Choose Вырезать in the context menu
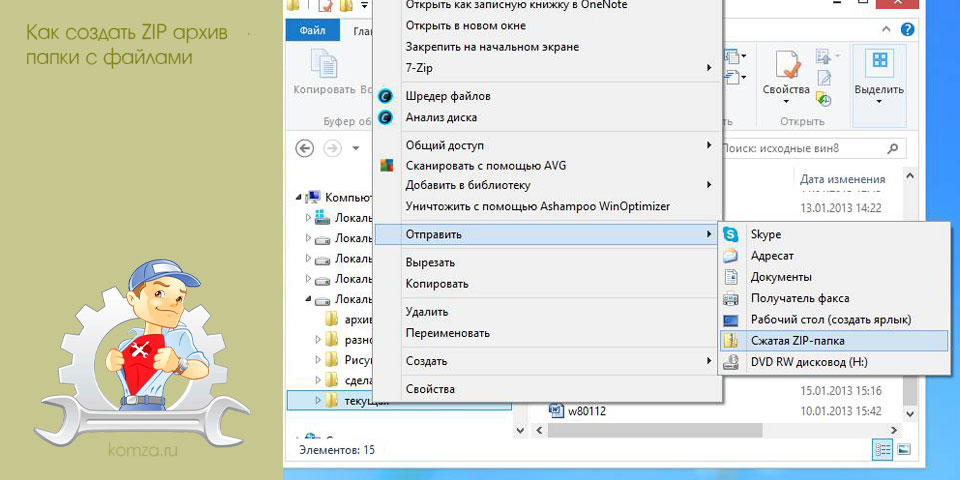The width and height of the screenshot is (960, 480). click(x=547, y=263)
